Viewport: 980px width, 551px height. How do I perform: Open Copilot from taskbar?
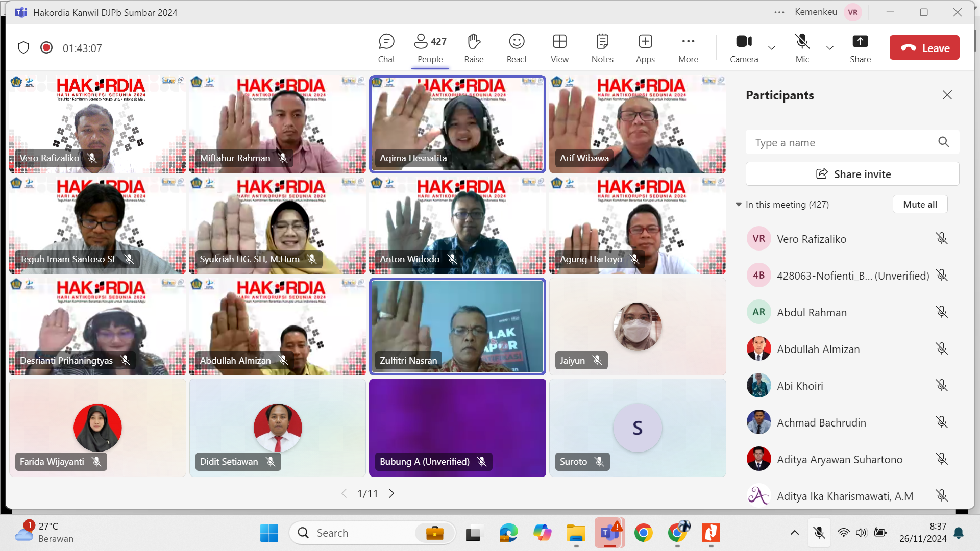point(542,533)
